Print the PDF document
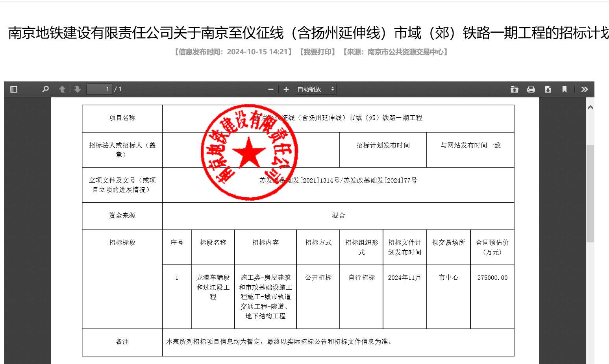 pos(531,89)
